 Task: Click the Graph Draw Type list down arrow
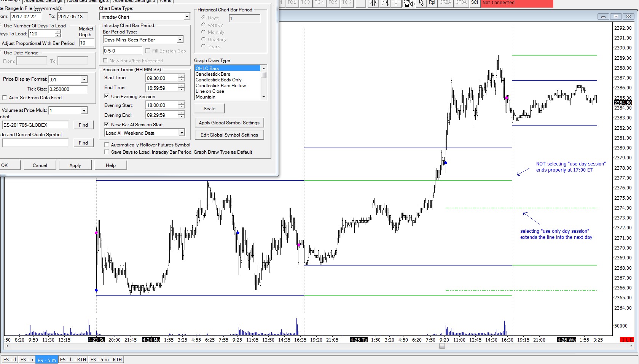click(263, 97)
